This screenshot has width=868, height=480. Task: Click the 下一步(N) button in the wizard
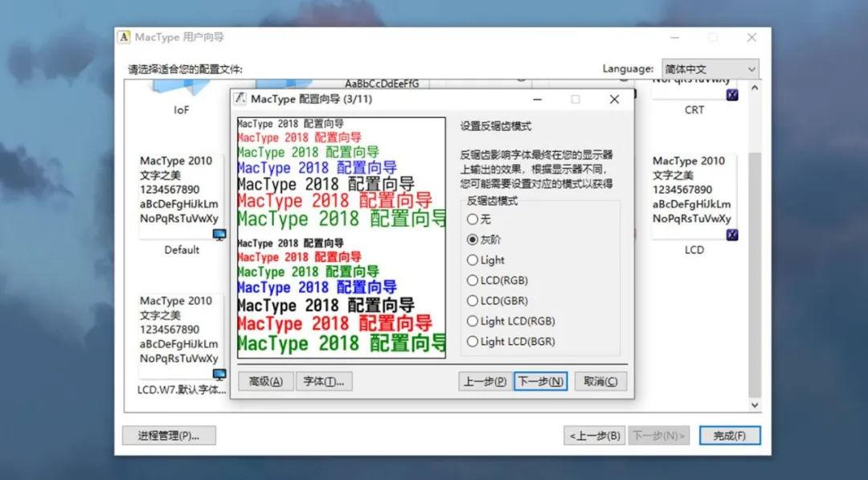540,380
